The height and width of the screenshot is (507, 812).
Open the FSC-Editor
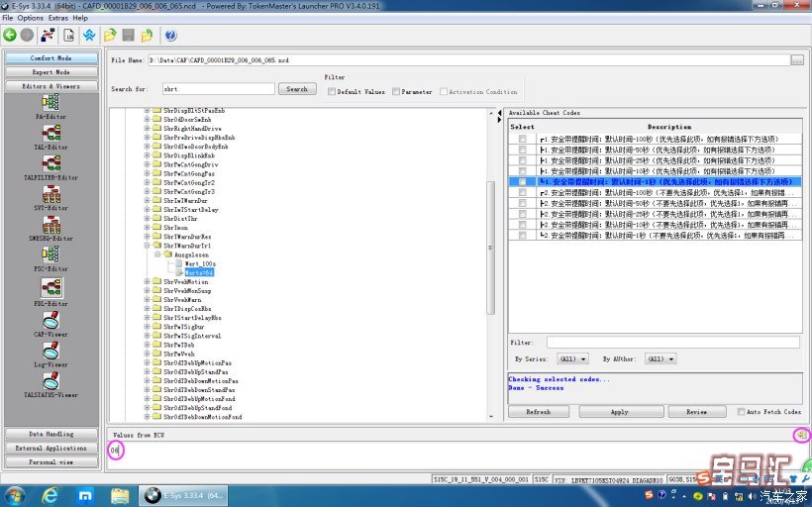[51, 259]
